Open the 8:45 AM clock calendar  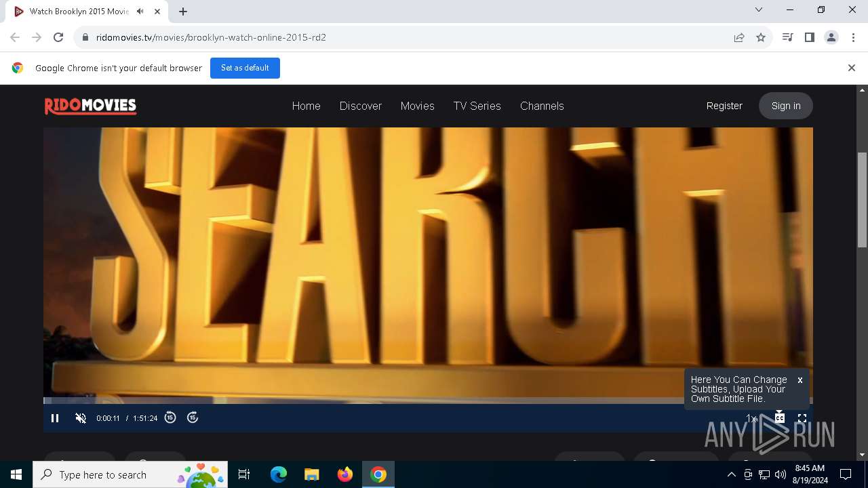(x=809, y=474)
